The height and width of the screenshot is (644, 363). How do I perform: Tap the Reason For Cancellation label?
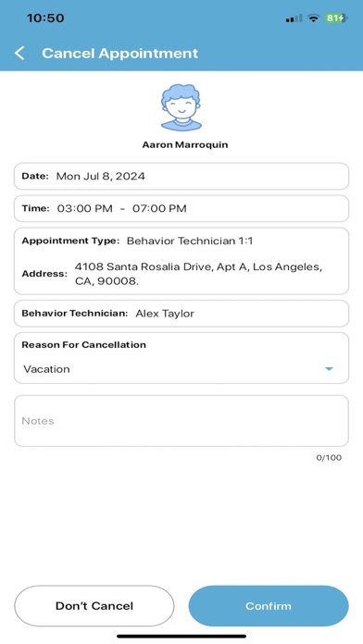pyautogui.click(x=84, y=344)
